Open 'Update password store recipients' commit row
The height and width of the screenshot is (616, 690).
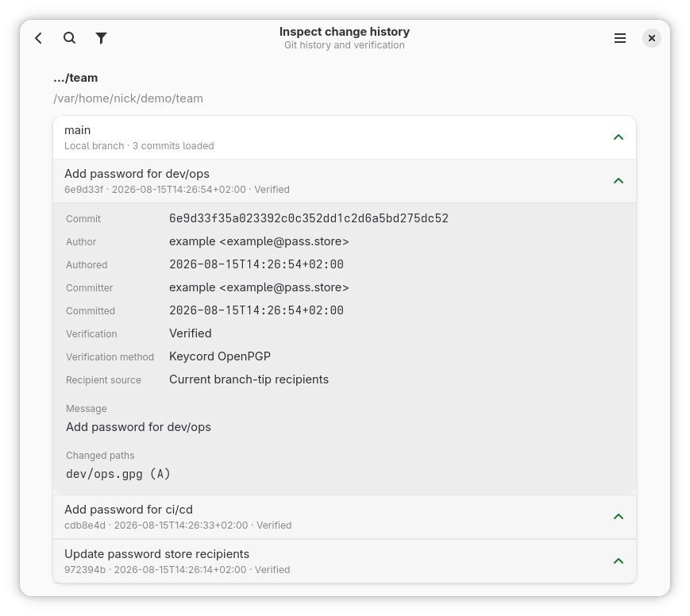click(345, 561)
